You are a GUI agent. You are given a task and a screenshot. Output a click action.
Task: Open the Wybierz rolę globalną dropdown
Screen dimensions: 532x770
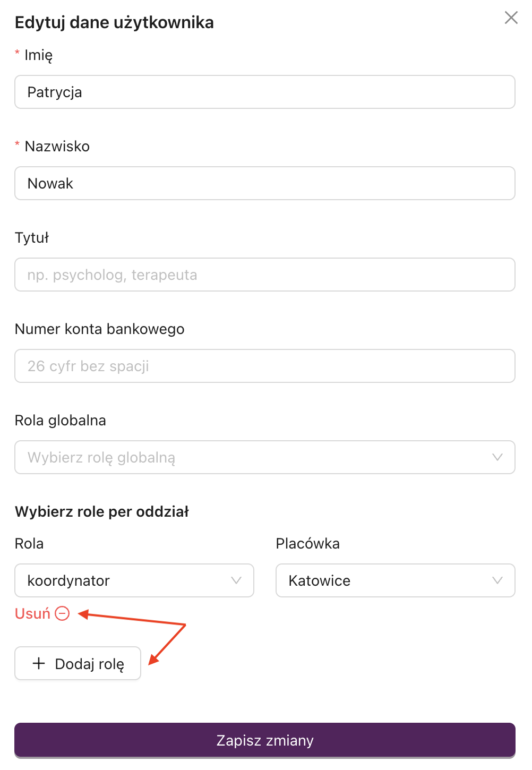264,457
